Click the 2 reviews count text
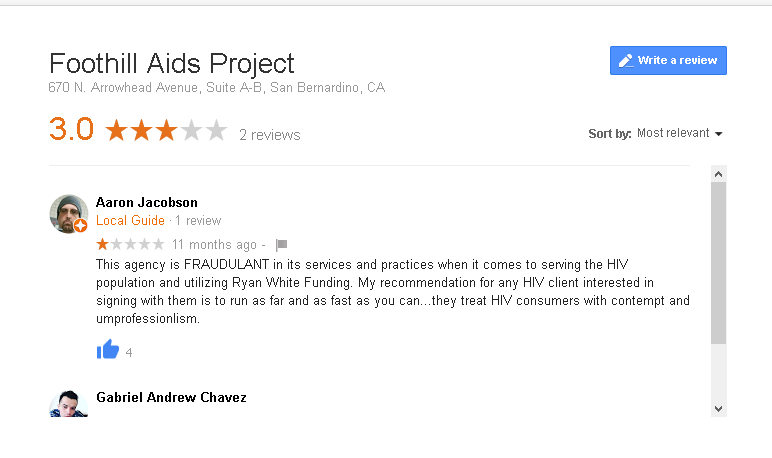772x458 pixels. (x=270, y=135)
